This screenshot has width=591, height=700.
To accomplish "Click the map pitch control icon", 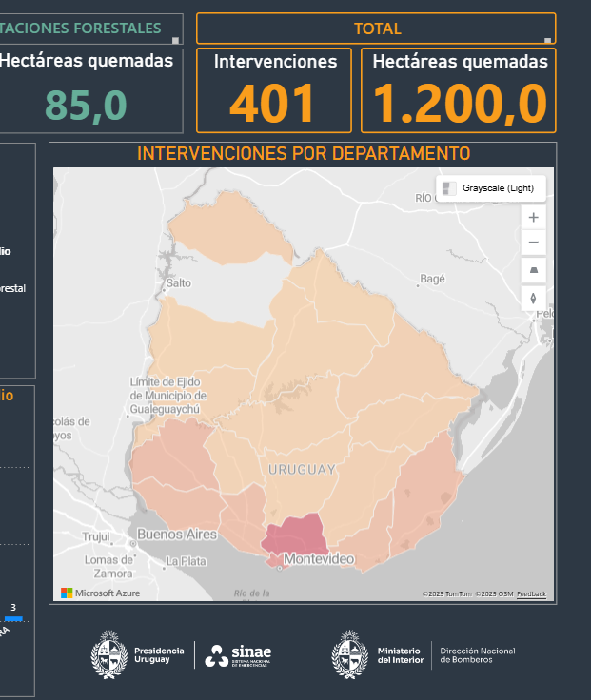I will click(x=533, y=270).
